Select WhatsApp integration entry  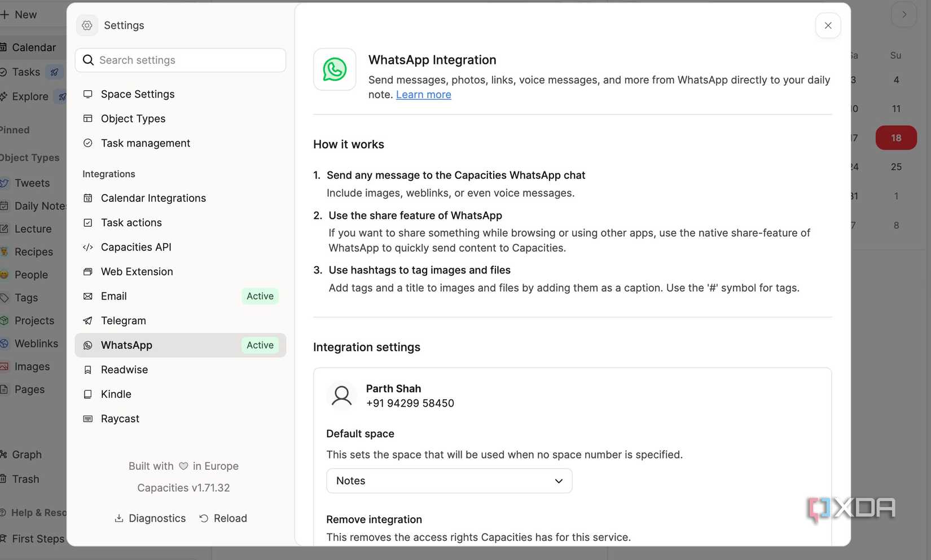[181, 345]
